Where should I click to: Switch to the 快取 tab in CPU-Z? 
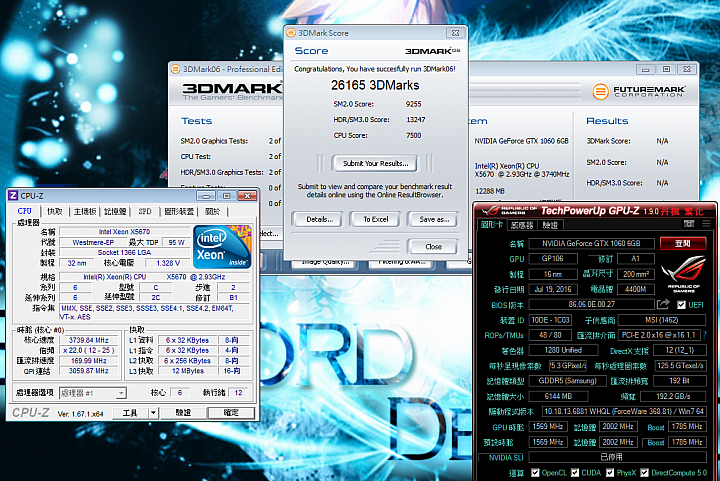coord(55,212)
